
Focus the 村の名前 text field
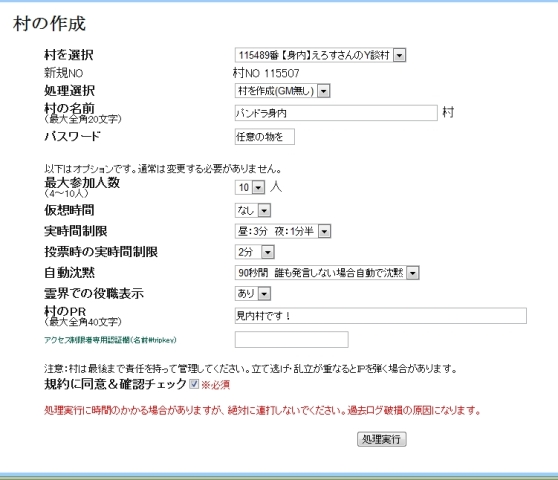336,113
